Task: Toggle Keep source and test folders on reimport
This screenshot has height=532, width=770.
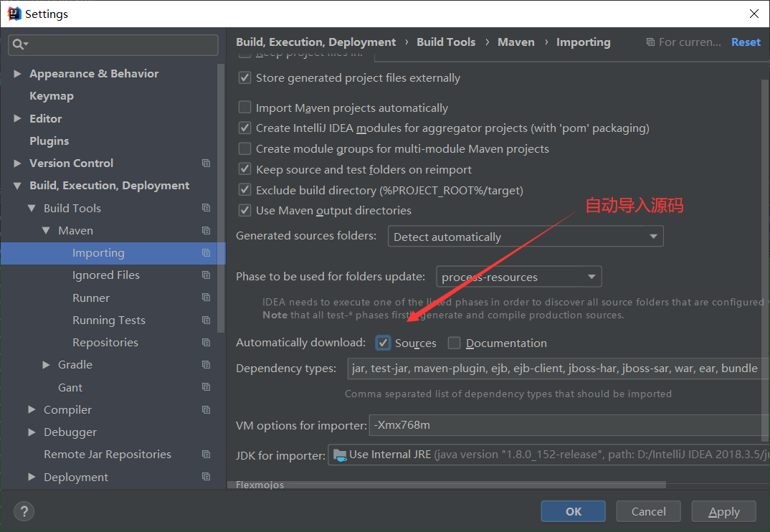Action: (244, 169)
